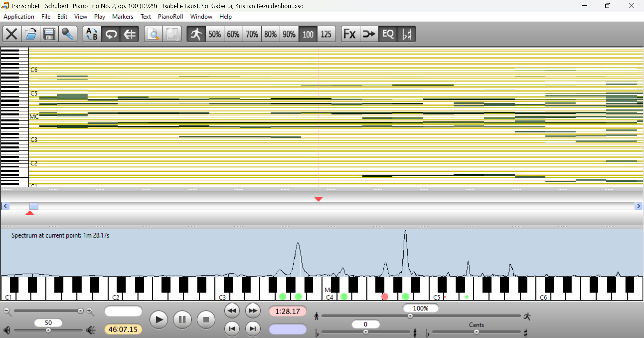
Task: Set playback speed to 60%
Action: [x=233, y=34]
